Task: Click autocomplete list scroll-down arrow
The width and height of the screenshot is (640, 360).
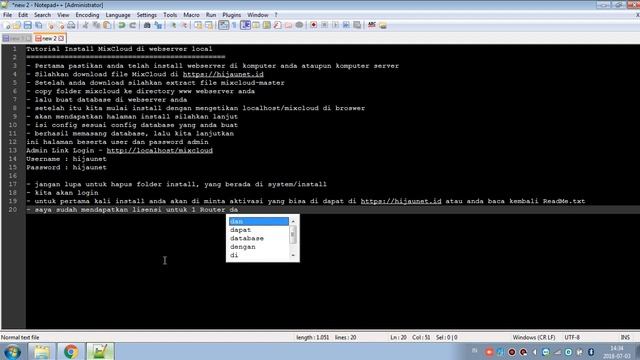Action: click(293, 256)
